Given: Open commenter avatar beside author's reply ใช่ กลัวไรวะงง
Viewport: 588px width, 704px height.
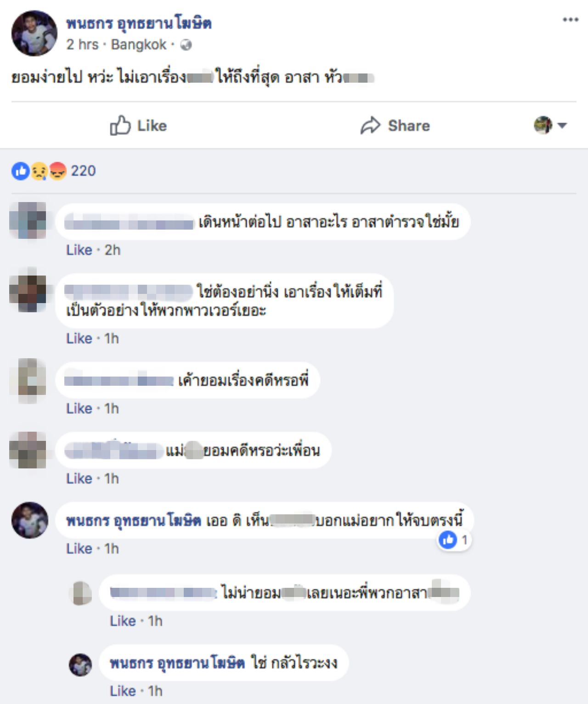Looking at the screenshot, I should (80, 665).
